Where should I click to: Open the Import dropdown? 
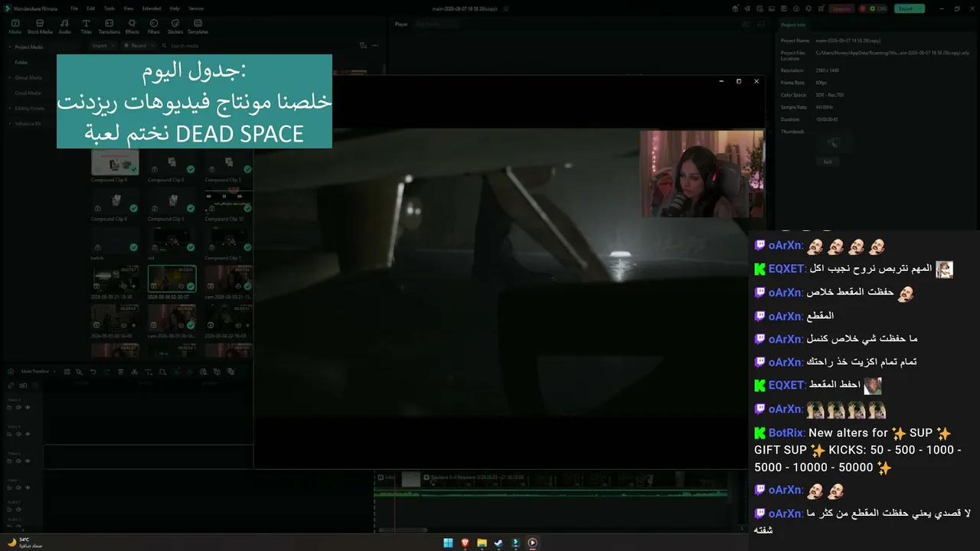102,46
